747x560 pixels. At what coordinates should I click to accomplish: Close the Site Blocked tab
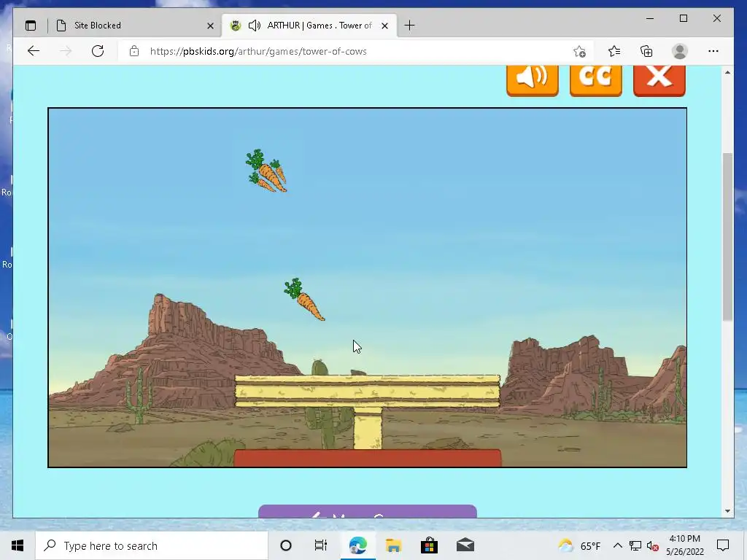210,26
